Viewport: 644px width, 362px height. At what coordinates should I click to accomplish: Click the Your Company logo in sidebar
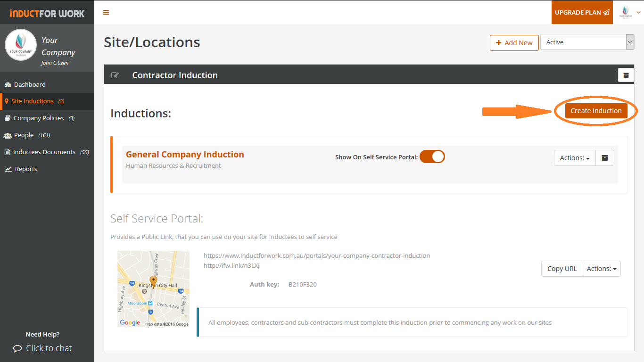pyautogui.click(x=21, y=45)
